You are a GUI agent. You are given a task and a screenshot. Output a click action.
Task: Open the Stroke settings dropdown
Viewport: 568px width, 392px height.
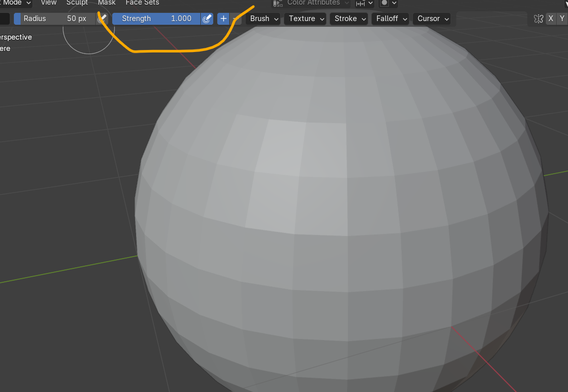tap(350, 19)
